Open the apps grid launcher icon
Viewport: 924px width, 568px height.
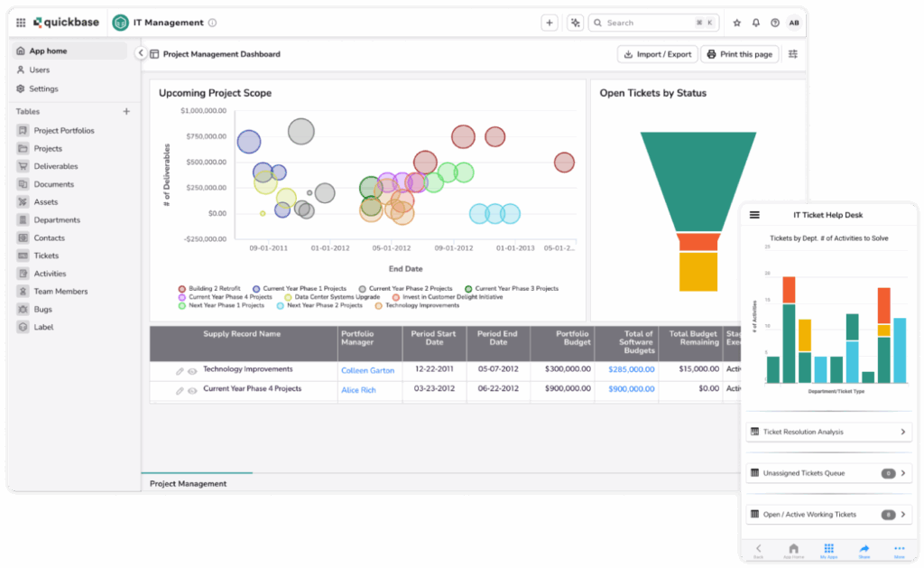21,23
